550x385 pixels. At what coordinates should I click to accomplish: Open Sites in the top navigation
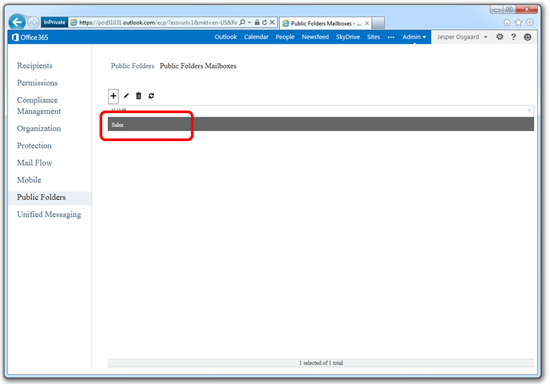[x=373, y=37]
